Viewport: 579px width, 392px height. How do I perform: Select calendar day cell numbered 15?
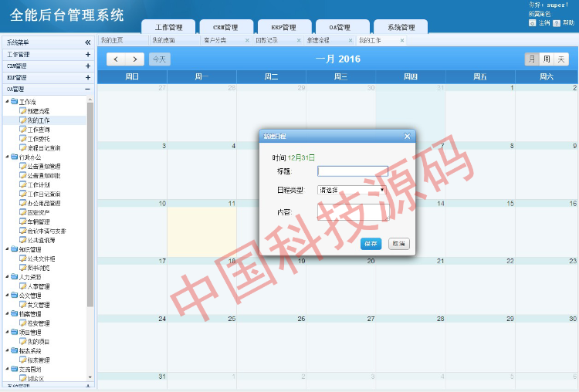tap(480, 228)
